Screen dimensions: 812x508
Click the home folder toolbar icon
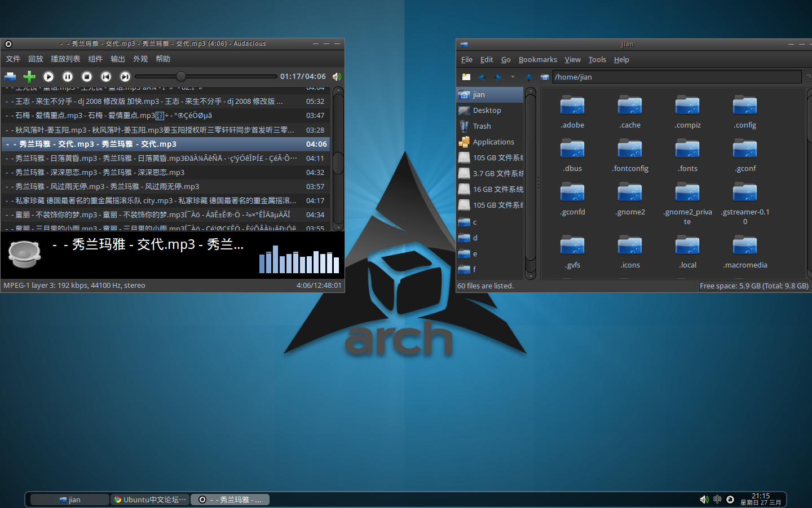tap(544, 77)
